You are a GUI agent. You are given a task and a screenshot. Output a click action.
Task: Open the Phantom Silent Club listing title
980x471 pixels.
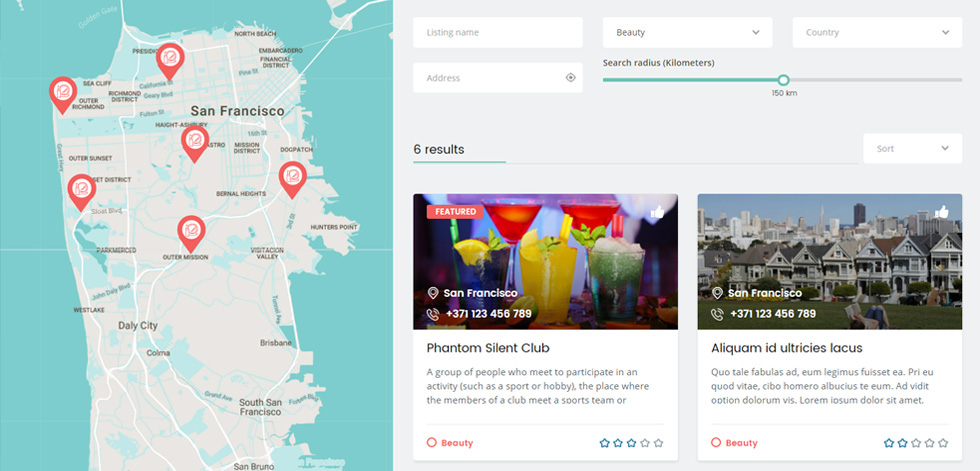coord(488,348)
